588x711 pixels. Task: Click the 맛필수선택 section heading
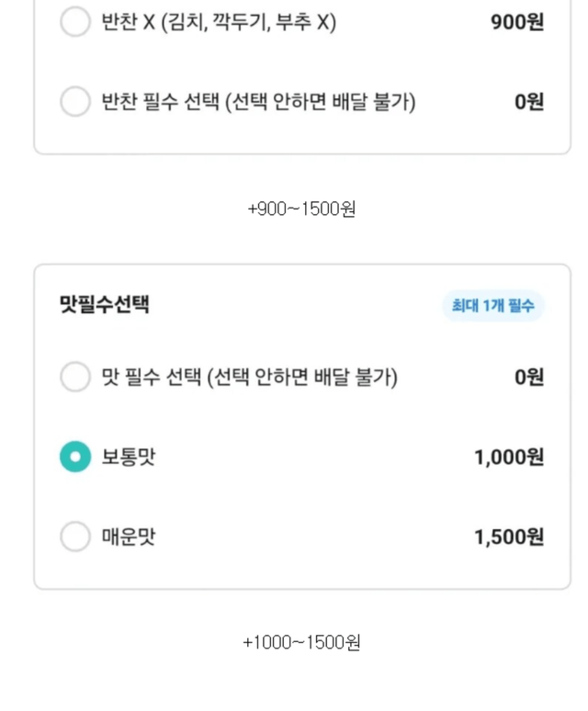tap(104, 305)
